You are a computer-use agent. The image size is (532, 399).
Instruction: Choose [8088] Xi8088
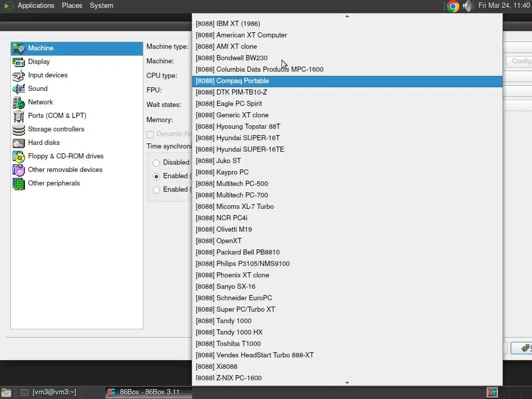[347, 367]
